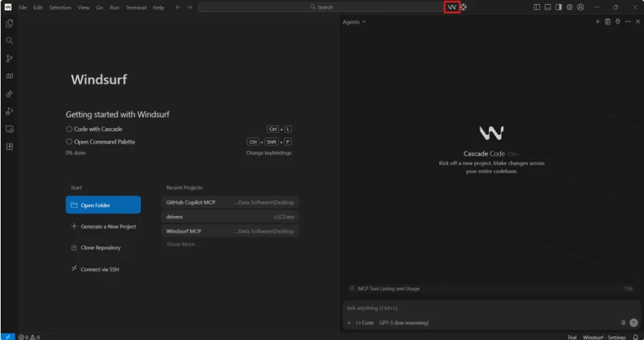Image resolution: width=644 pixels, height=340 pixels.
Task: Click Generate a New Project
Action: point(103,226)
